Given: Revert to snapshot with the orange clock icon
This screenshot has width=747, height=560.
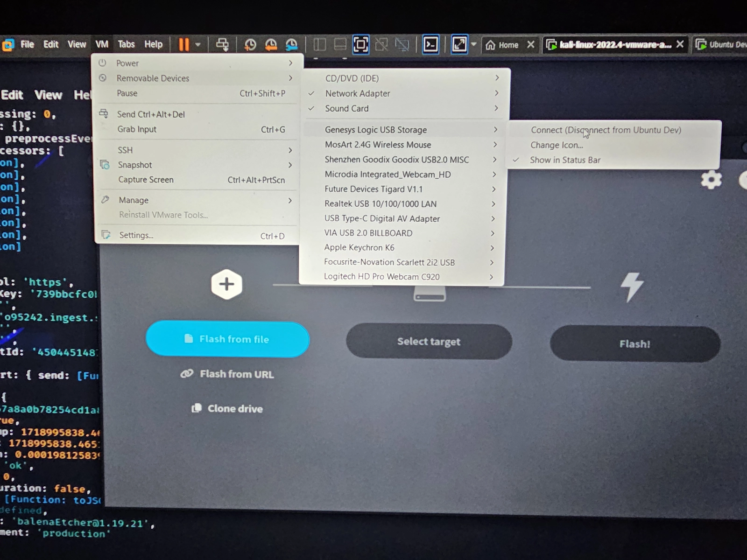Looking at the screenshot, I should 271,44.
